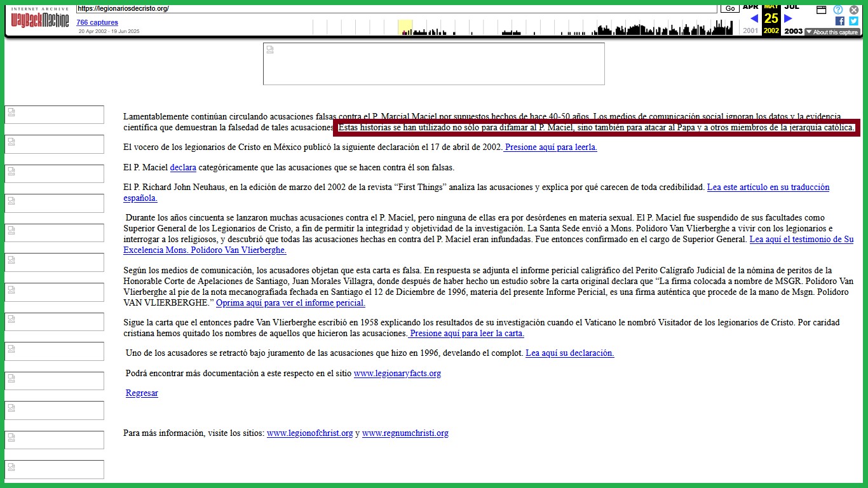Open 'Lea aquí su declaración' link
This screenshot has width=868, height=488.
click(x=570, y=353)
